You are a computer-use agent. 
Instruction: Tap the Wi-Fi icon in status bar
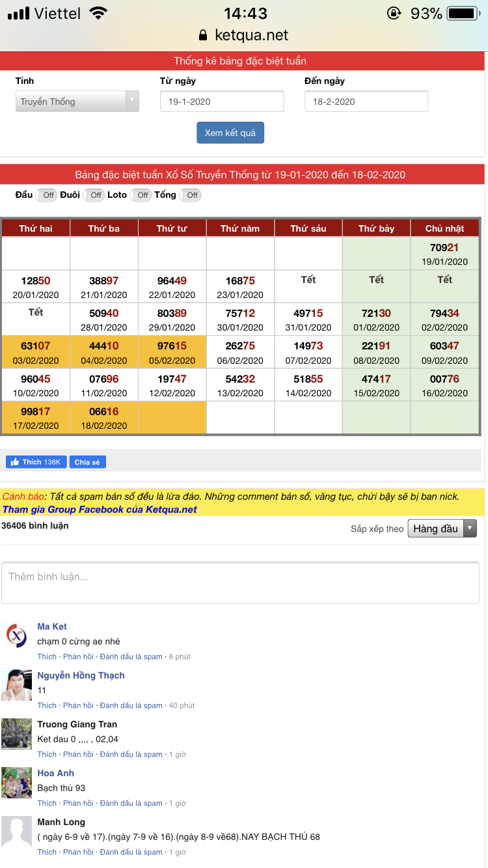[x=98, y=13]
